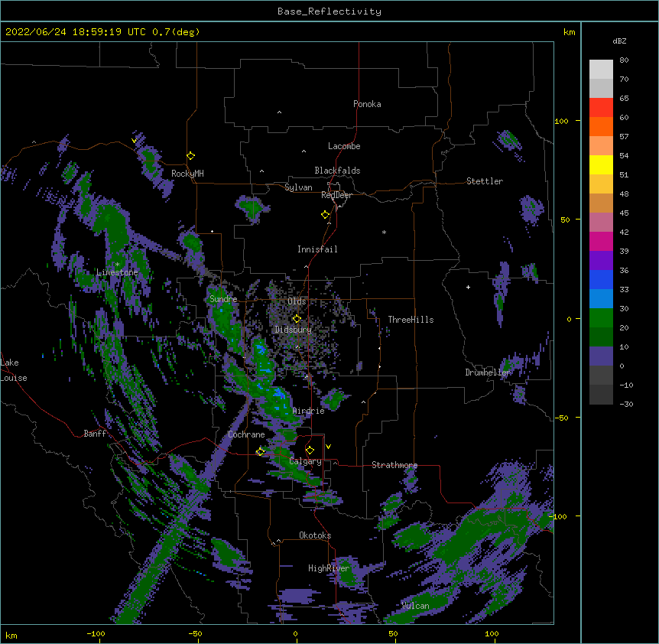Viewport: 659px width, 644px height.
Task: Click the Calgary city label
Action: point(305,461)
